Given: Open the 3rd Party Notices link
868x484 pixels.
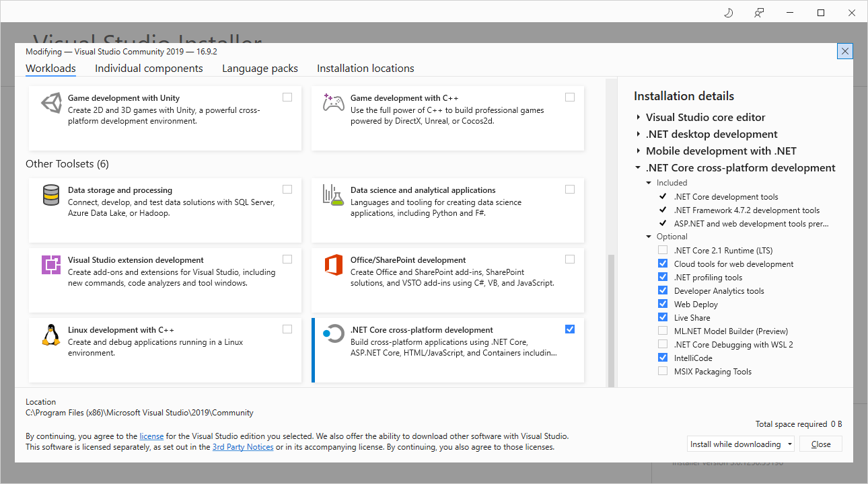Looking at the screenshot, I should (243, 447).
